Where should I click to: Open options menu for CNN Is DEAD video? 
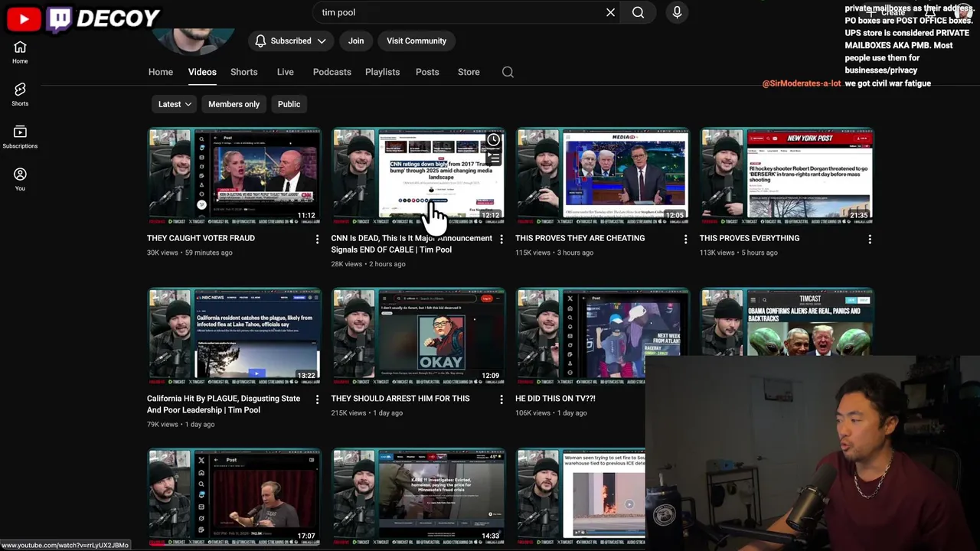(501, 240)
